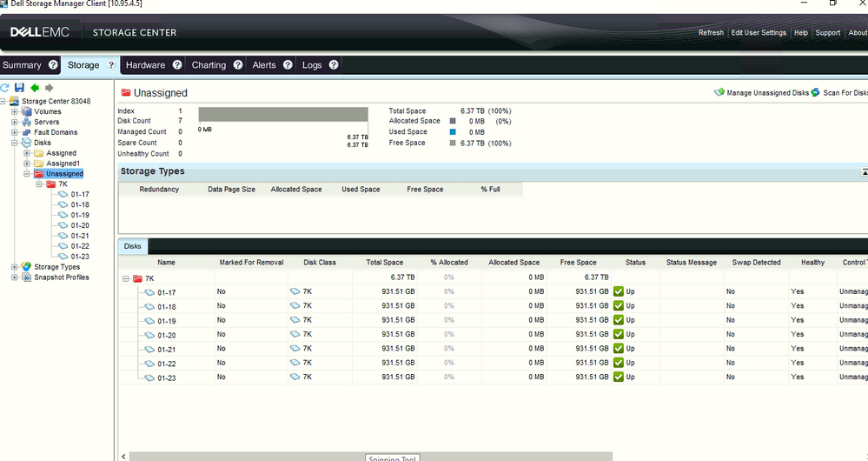Select the Disks sub-tab
This screenshot has height=461, width=868.
click(132, 246)
